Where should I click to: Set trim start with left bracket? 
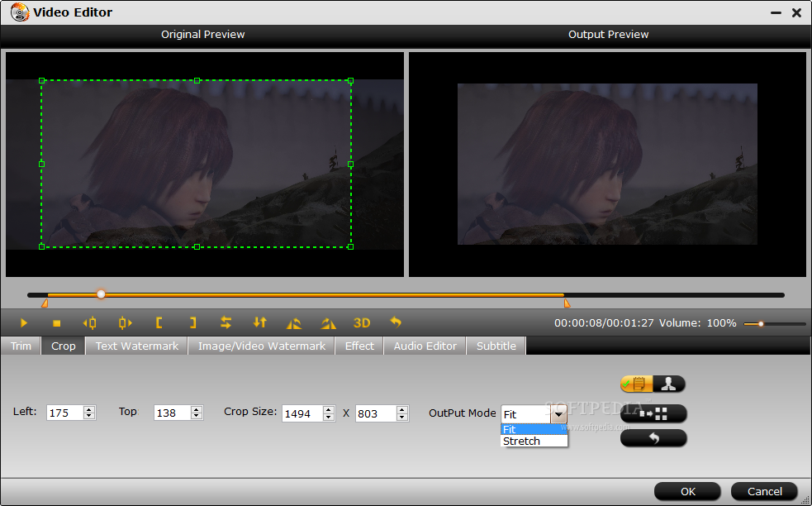tap(159, 323)
